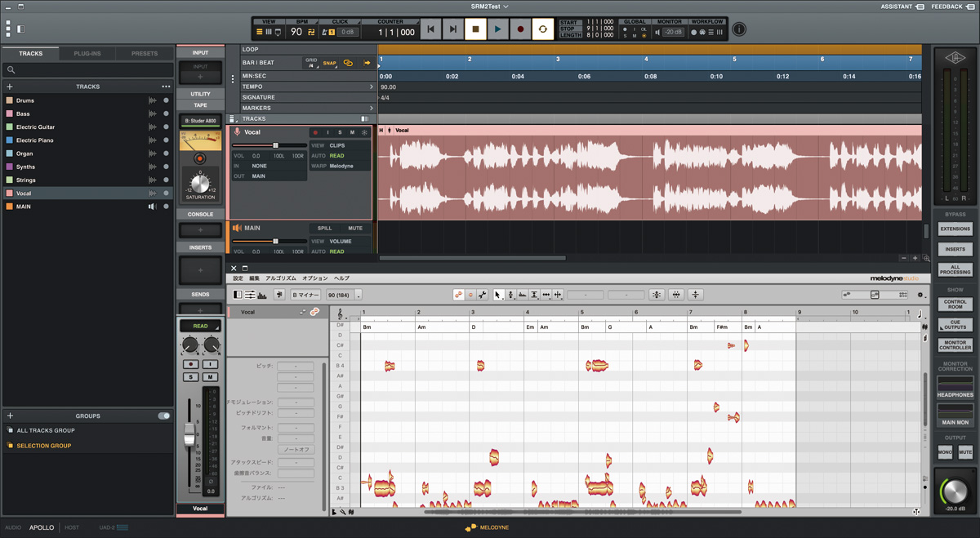Screen dimensions: 980x538
Task: Click the Strings track waveform icon
Action: click(x=153, y=180)
